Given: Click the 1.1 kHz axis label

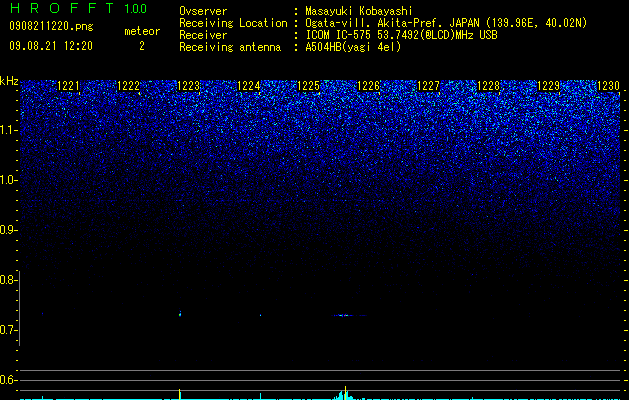Looking at the screenshot, I should pos(9,130).
